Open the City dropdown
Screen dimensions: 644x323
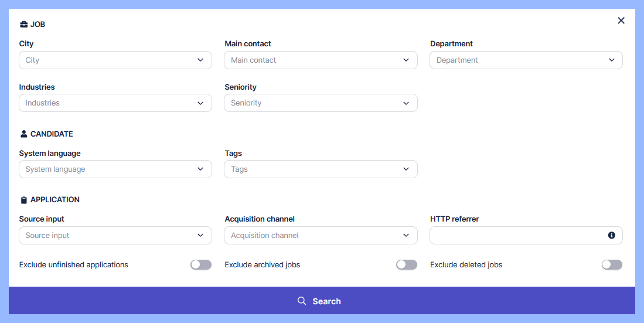pyautogui.click(x=115, y=60)
